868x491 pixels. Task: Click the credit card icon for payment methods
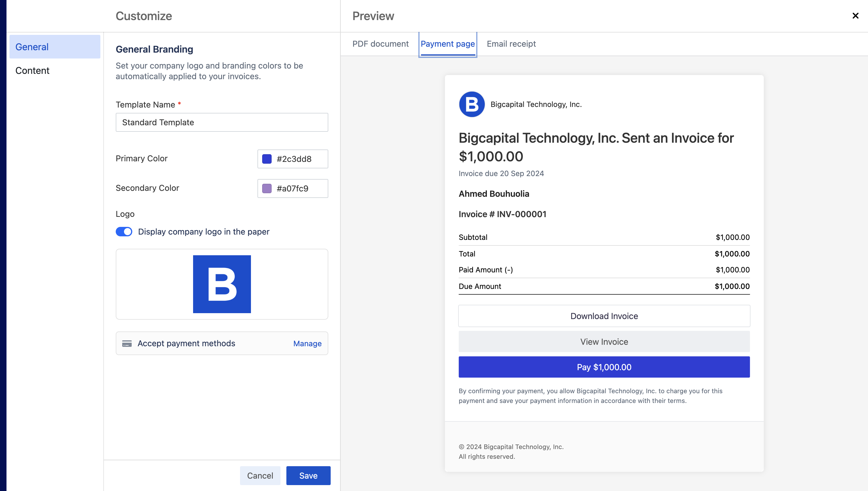pos(128,343)
